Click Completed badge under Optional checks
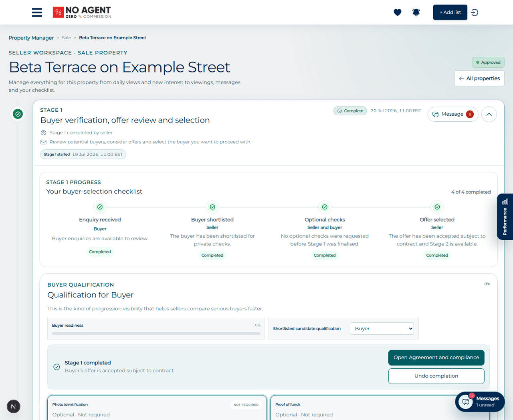Screen dimensions: 513x420 coord(325,255)
